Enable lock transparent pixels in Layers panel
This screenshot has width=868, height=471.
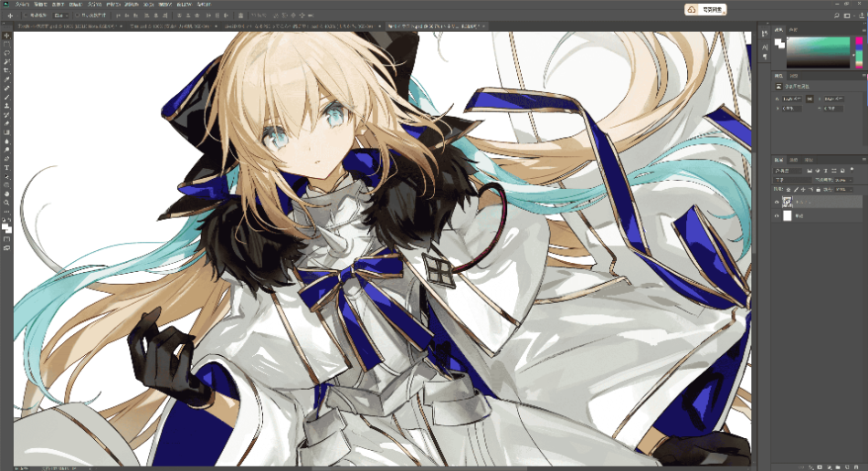coord(789,189)
